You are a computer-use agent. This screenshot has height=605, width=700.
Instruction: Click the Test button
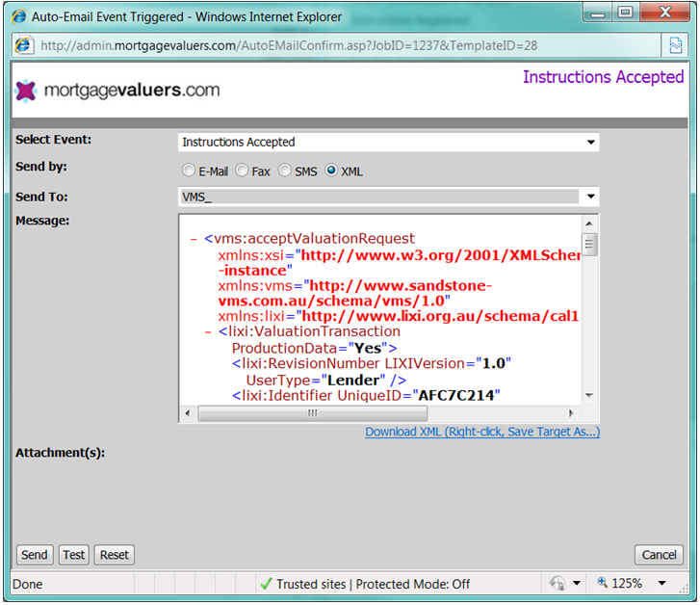(x=74, y=555)
